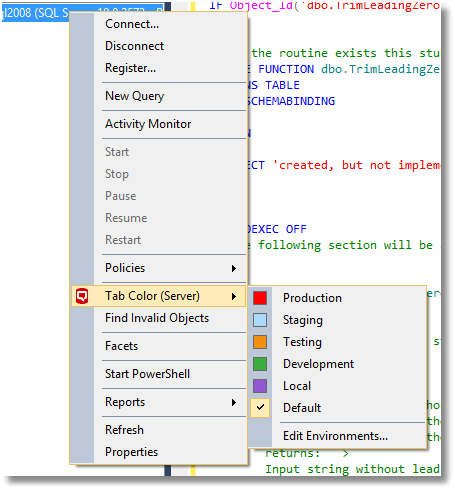Pick the green Development color swatch
The height and width of the screenshot is (490, 455).
[260, 364]
